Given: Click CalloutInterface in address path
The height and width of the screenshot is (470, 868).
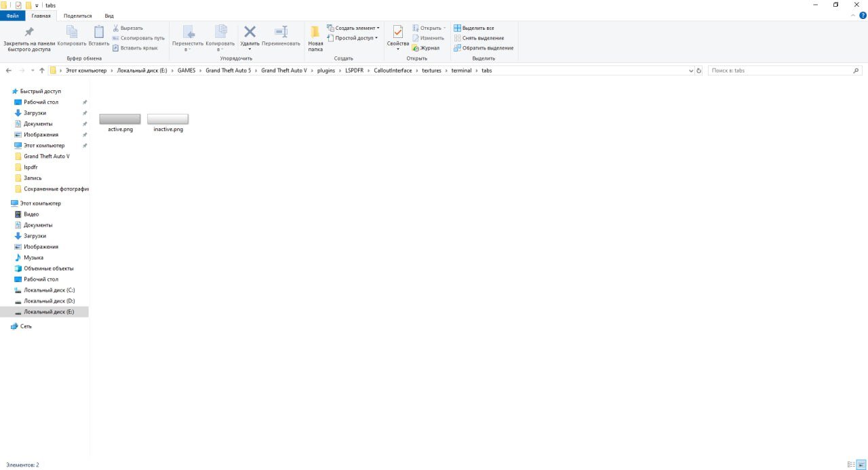Looking at the screenshot, I should pyautogui.click(x=393, y=71).
